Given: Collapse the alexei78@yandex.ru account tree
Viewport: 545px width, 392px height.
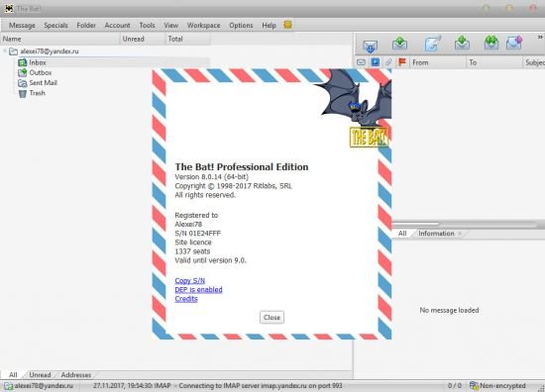Looking at the screenshot, I should [x=5, y=51].
